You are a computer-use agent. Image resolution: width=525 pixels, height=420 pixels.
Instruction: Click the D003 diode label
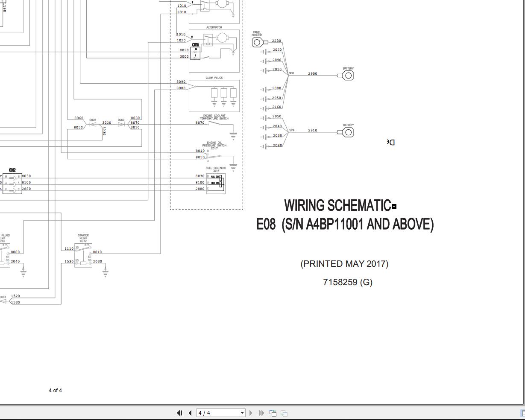pos(121,120)
